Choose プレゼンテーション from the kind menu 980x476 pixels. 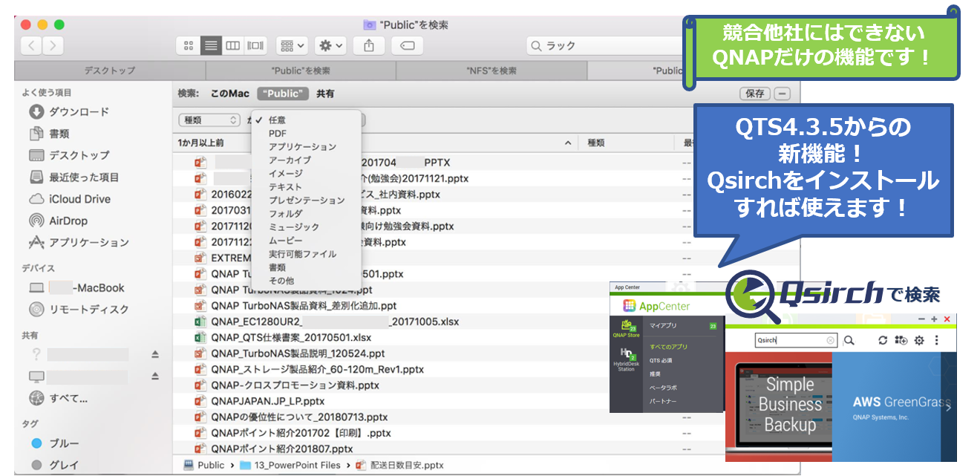(307, 200)
